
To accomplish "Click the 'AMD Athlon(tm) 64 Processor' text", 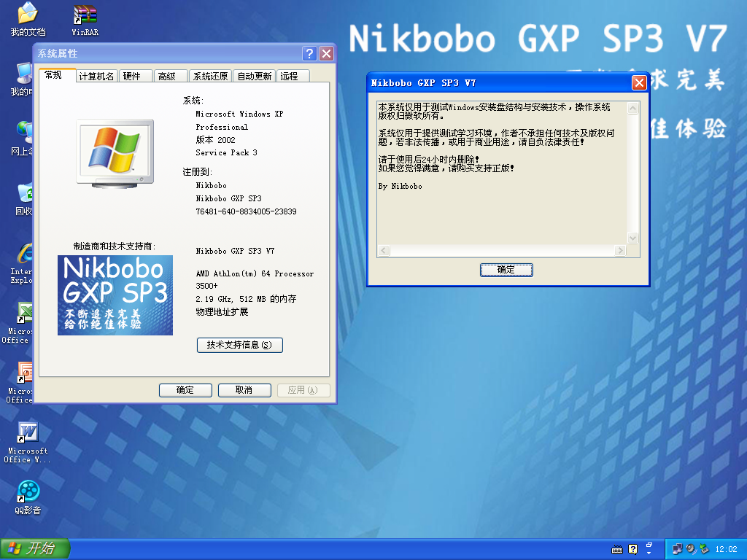I will pos(255,274).
